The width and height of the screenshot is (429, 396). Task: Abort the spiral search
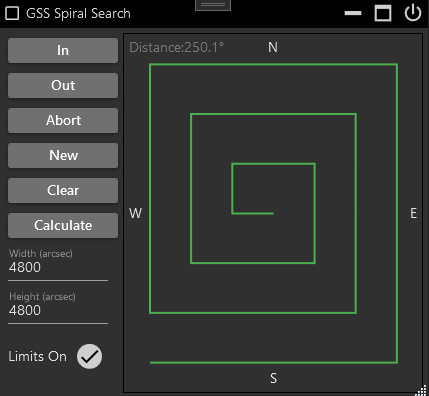click(63, 120)
